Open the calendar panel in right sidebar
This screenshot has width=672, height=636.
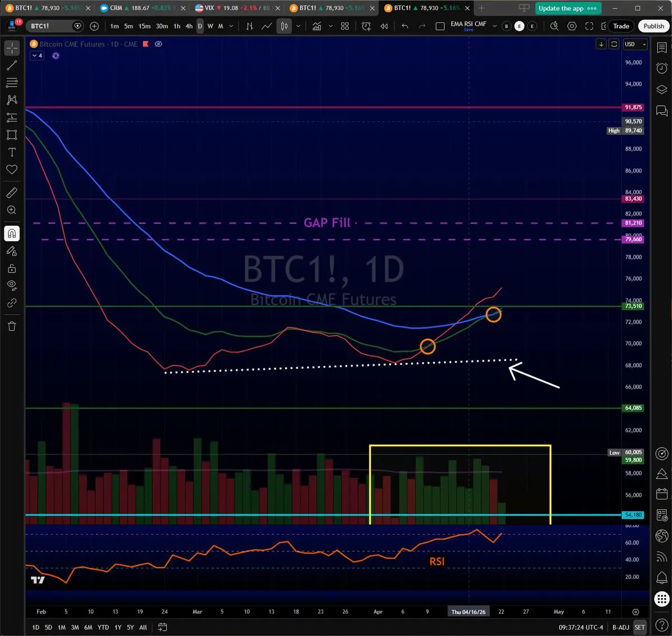point(661,494)
